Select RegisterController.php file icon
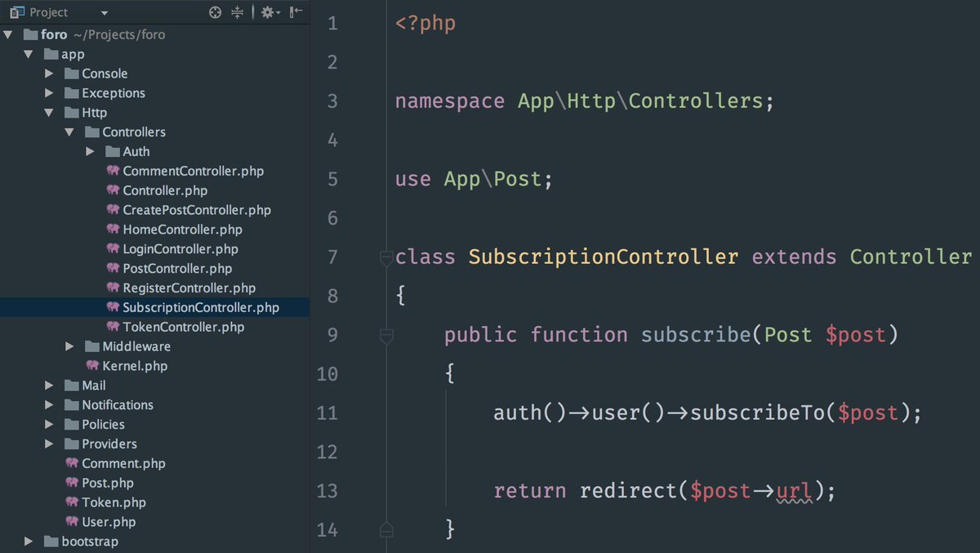 [x=113, y=288]
